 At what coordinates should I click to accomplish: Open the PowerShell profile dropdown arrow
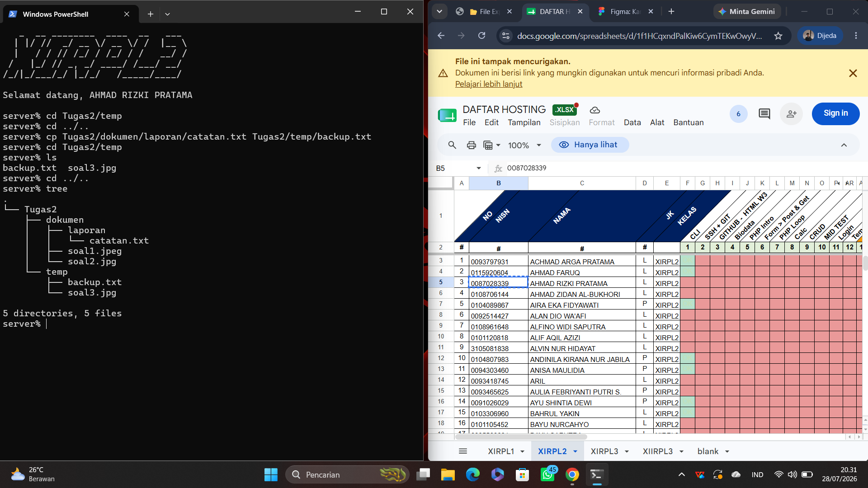(x=167, y=14)
